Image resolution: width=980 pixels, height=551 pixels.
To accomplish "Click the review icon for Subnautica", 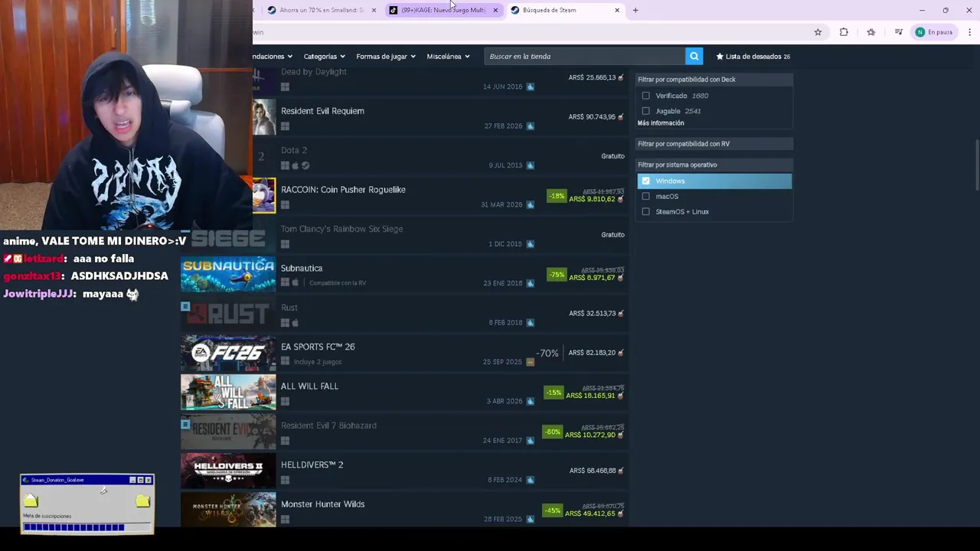I will pos(530,283).
